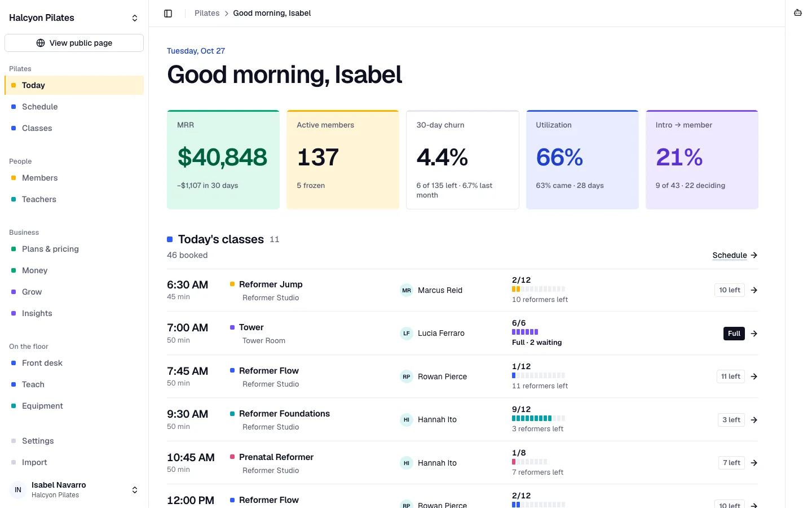The width and height of the screenshot is (812, 508).
Task: Click the IN avatar for Isabel Navarro
Action: tap(18, 490)
